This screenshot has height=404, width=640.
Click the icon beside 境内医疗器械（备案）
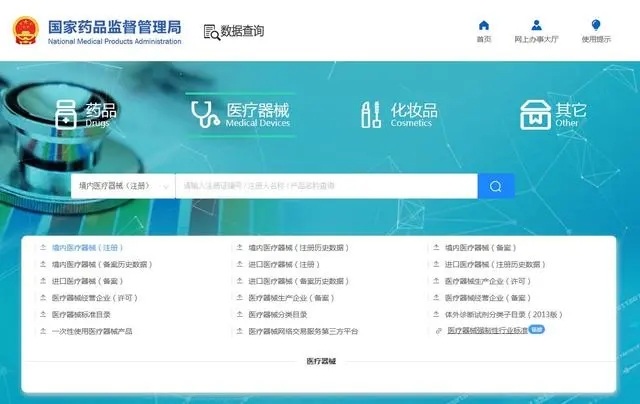pos(436,247)
